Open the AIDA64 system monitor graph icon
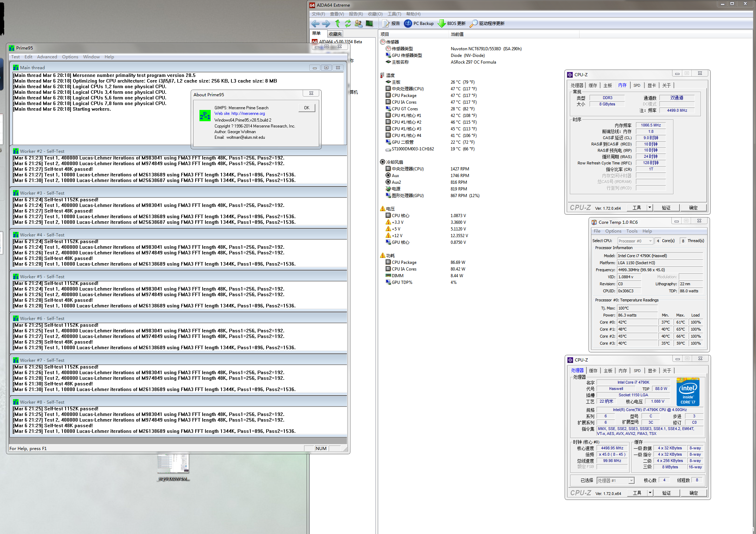The height and width of the screenshot is (534, 756). coord(369,24)
